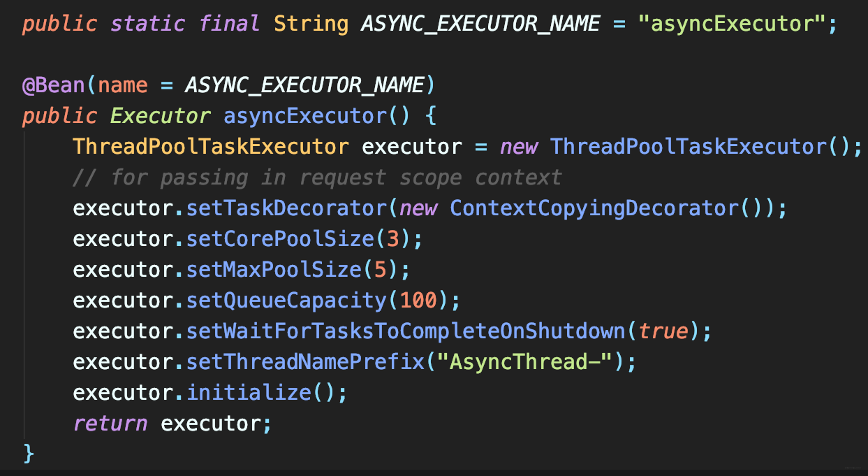
Task: Click the setQueueCapacity method call
Action: [x=287, y=301]
